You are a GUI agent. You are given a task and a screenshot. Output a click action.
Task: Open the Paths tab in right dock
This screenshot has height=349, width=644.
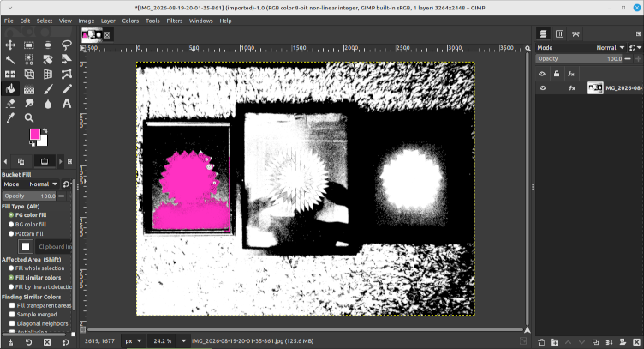tap(575, 34)
